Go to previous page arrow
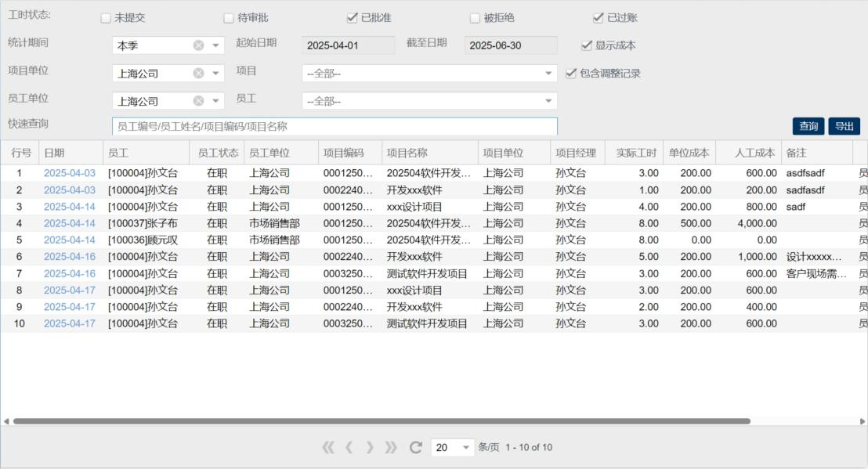The height and width of the screenshot is (469, 868). [349, 448]
